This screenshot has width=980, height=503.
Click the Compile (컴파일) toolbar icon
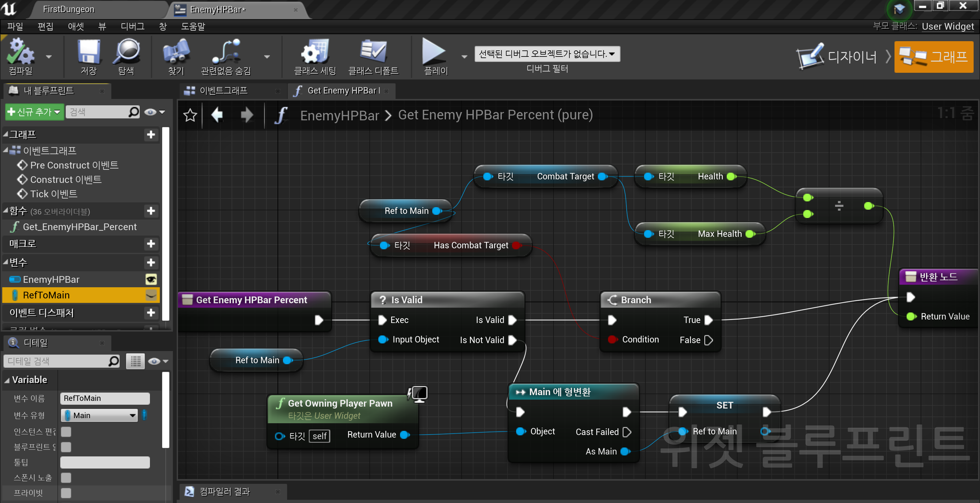(x=20, y=53)
